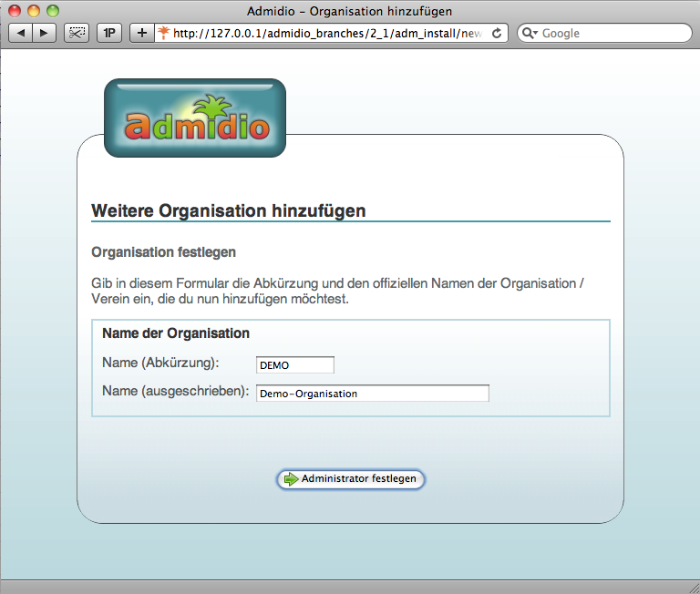
Task: Open the 1P password toolbar button
Action: [109, 33]
